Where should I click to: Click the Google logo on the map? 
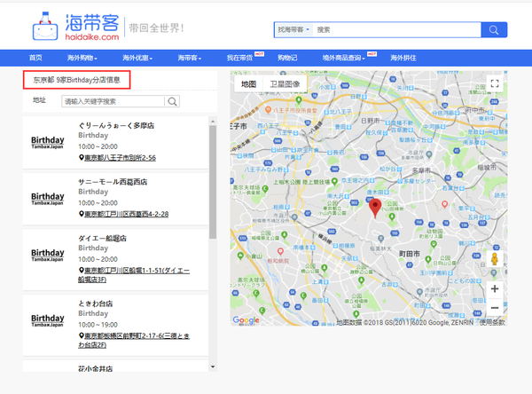click(x=246, y=320)
